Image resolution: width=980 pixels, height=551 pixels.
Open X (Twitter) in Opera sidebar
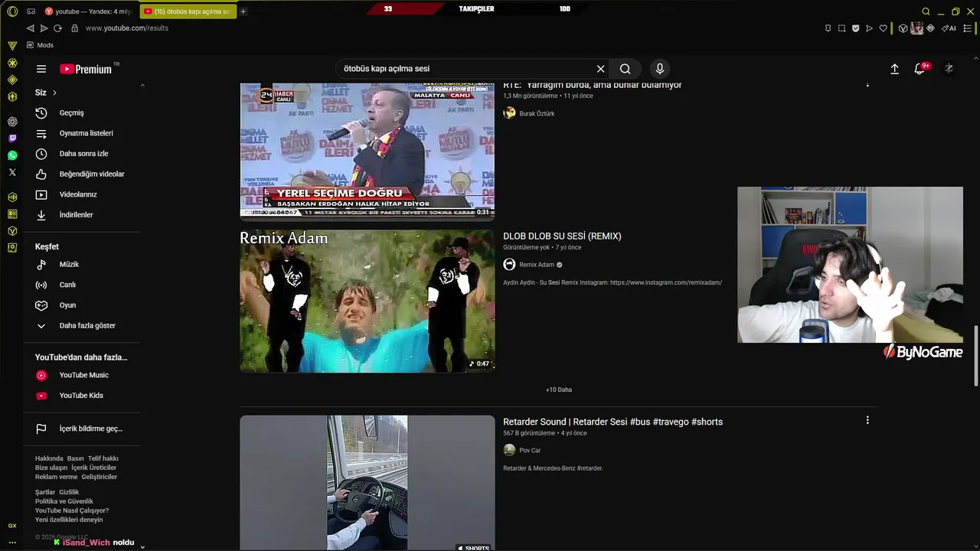coord(12,172)
